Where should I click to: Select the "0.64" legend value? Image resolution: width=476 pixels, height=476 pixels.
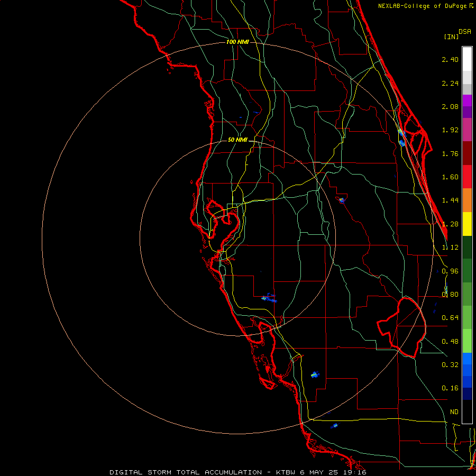(450, 318)
